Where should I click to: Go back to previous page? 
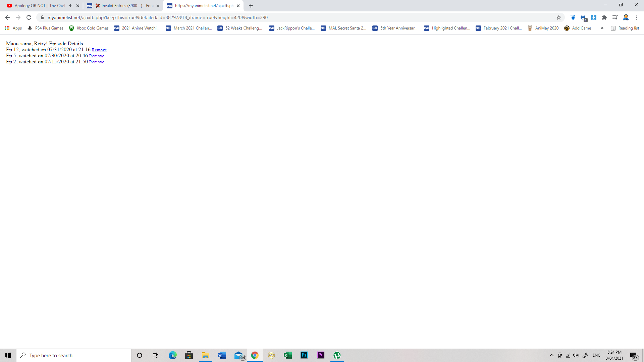tap(7, 17)
